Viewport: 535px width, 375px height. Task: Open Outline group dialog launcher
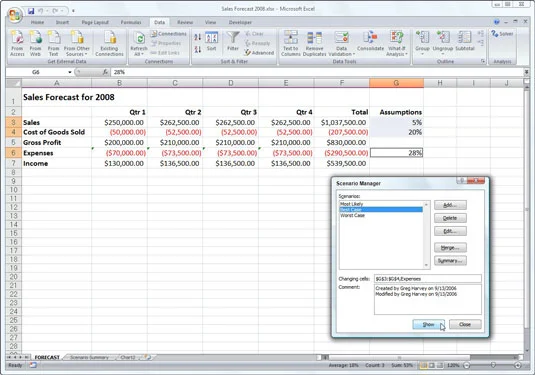click(x=483, y=61)
